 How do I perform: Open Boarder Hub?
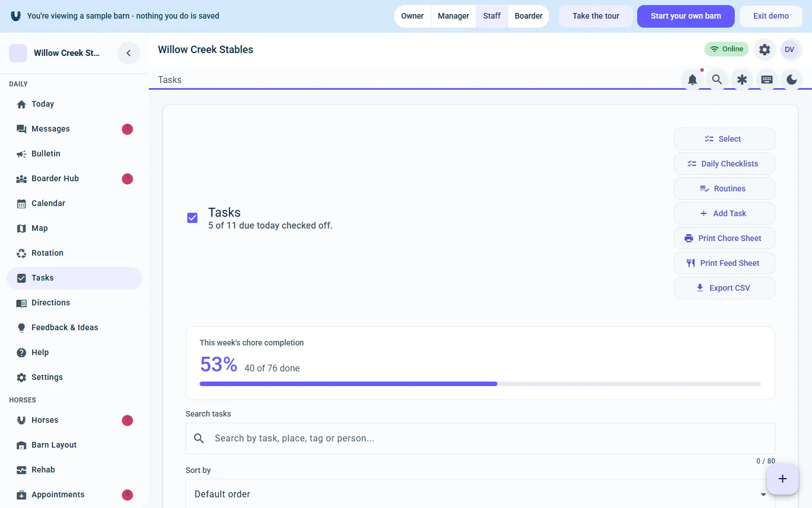74,178
